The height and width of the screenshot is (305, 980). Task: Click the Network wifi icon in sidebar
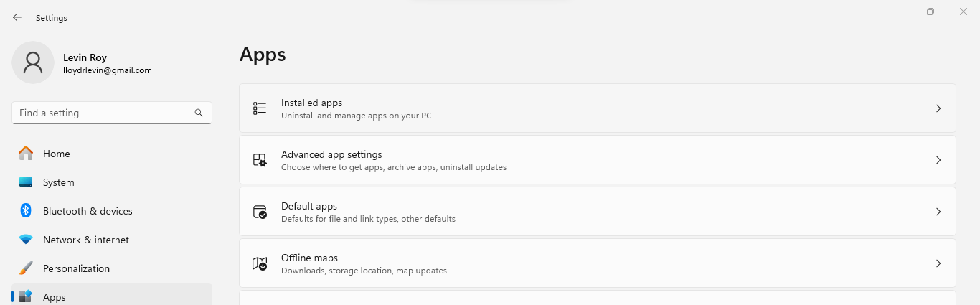[26, 240]
